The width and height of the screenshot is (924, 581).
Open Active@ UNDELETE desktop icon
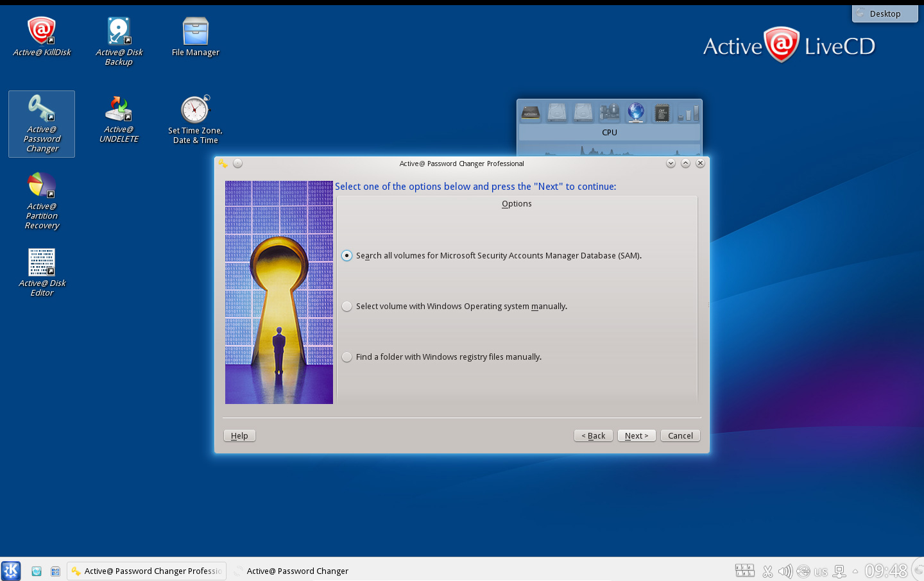[x=119, y=110]
